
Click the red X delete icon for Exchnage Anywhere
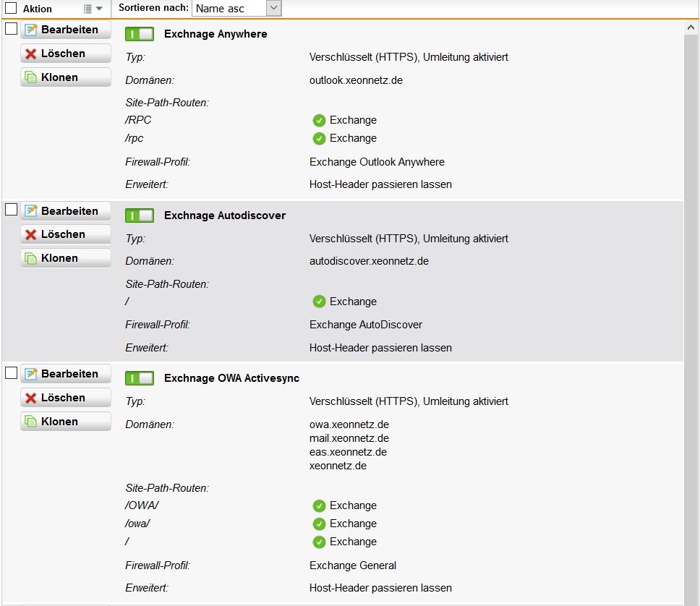tap(31, 54)
